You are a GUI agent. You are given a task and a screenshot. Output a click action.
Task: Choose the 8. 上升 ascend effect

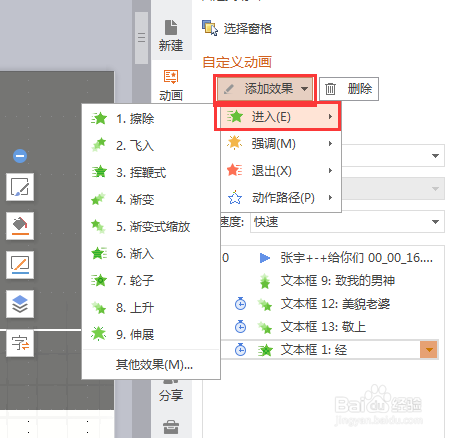point(151,308)
